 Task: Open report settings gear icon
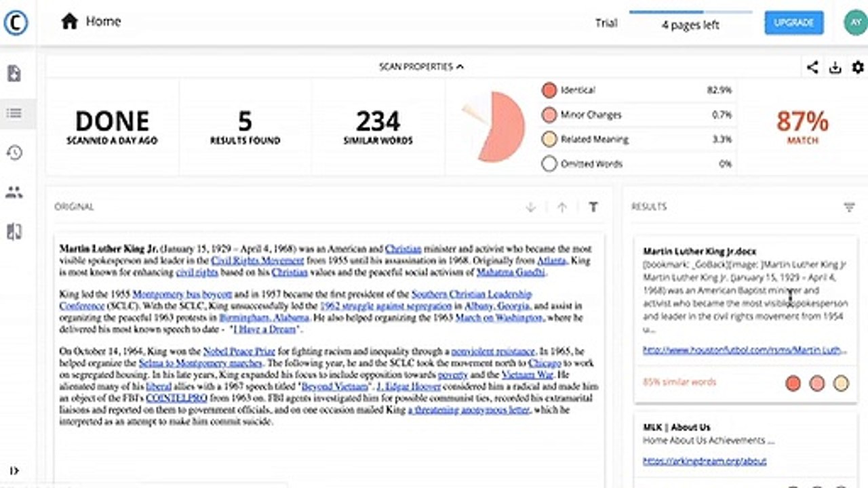pos(859,67)
